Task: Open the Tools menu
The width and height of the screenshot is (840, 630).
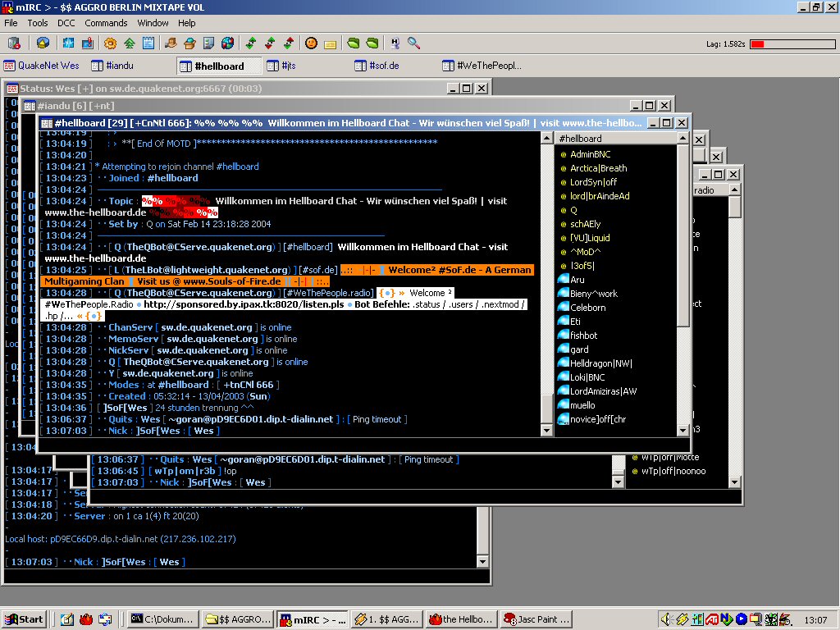Action: coord(38,23)
